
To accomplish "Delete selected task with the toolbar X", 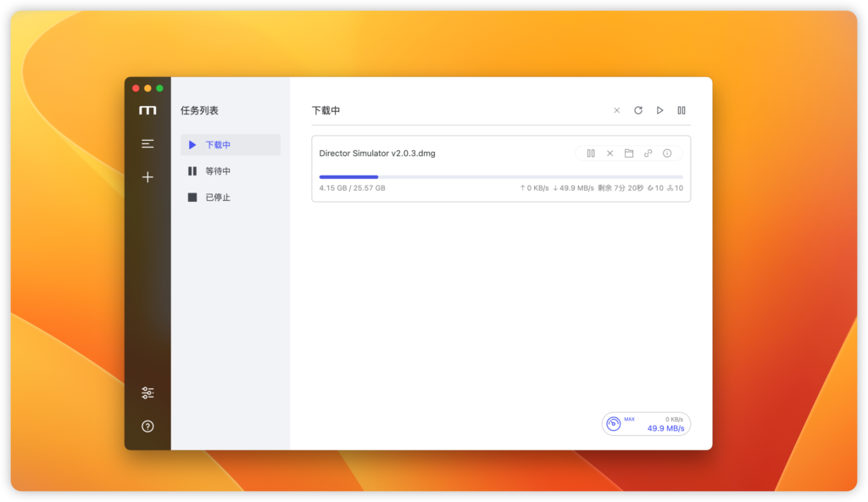I will pos(617,110).
